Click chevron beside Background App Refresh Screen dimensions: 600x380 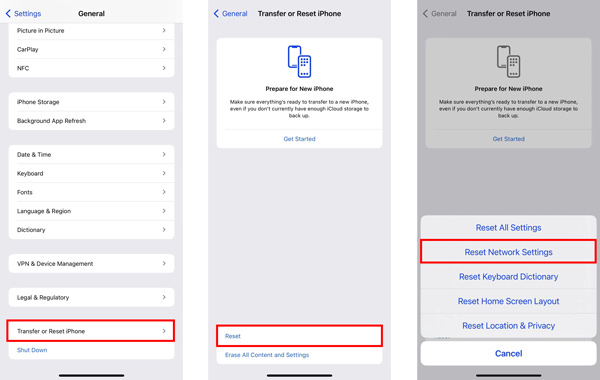(164, 121)
